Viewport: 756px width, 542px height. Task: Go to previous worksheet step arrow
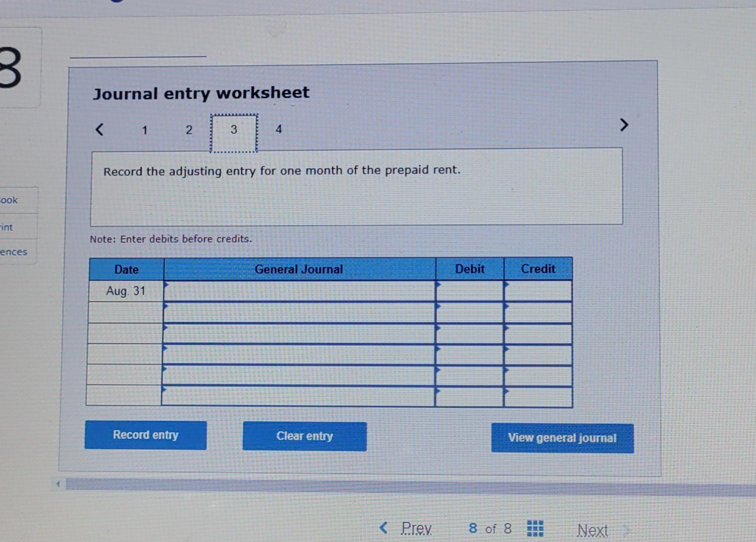point(99,129)
